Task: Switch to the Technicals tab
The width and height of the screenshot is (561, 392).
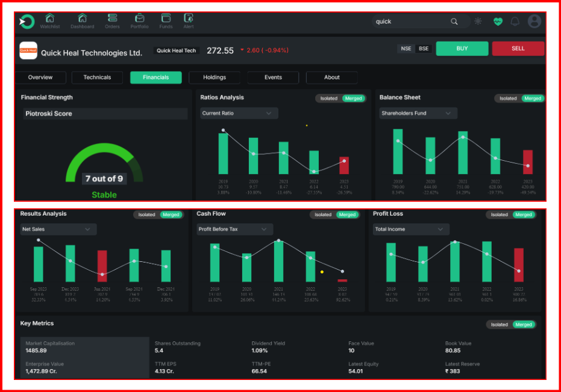Action: [x=98, y=77]
